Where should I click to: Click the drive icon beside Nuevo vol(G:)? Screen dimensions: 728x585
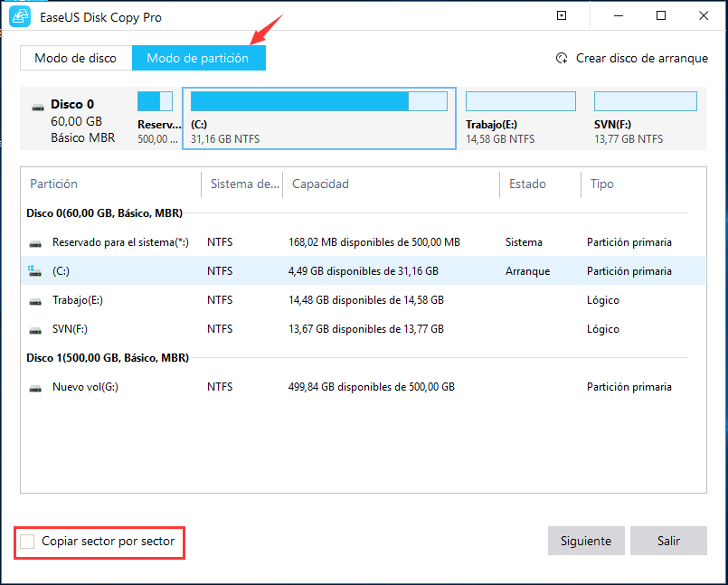click(35, 388)
